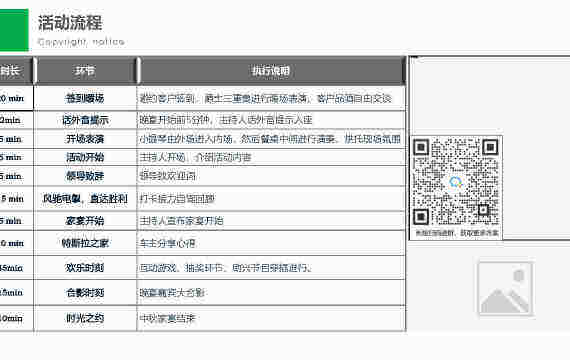Click the image placeholder icon

coord(505,289)
